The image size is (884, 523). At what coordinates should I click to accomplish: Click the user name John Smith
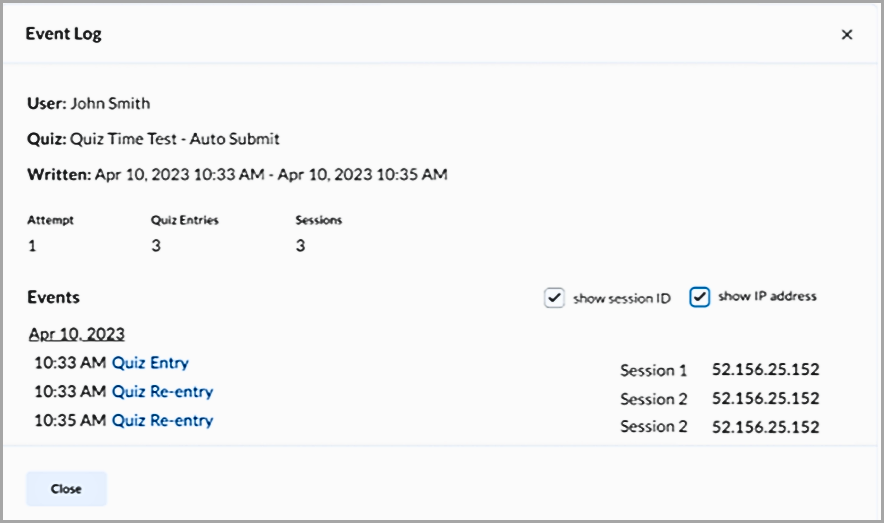tap(110, 103)
